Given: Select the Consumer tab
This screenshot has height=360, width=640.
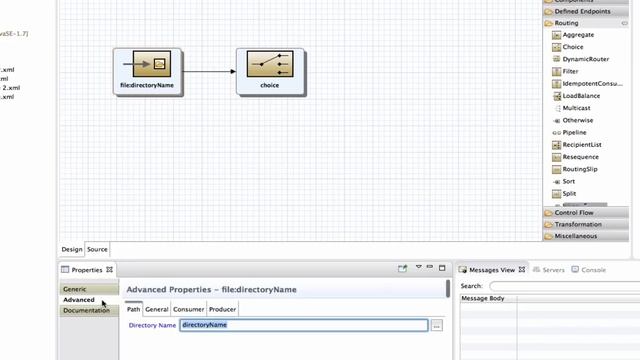Looking at the screenshot, I should point(189,309).
